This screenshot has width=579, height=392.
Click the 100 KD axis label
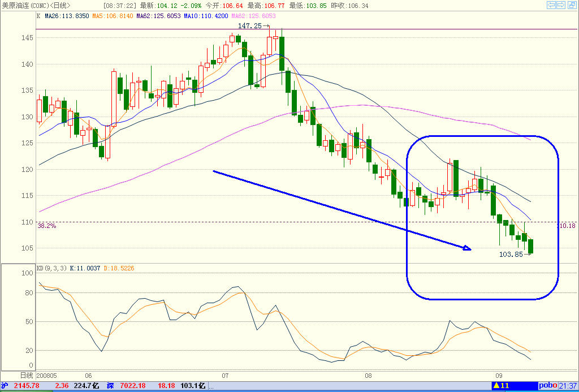coord(28,273)
